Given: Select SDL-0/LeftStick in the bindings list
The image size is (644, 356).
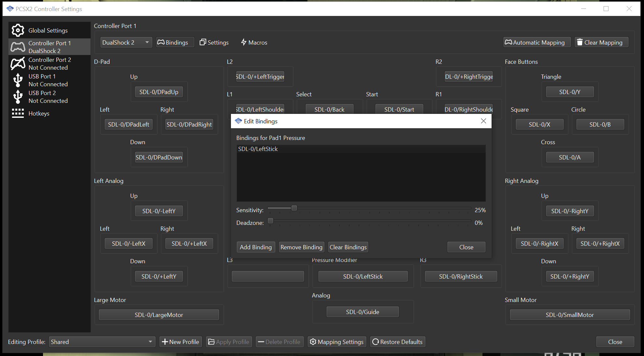Looking at the screenshot, I should (x=361, y=149).
